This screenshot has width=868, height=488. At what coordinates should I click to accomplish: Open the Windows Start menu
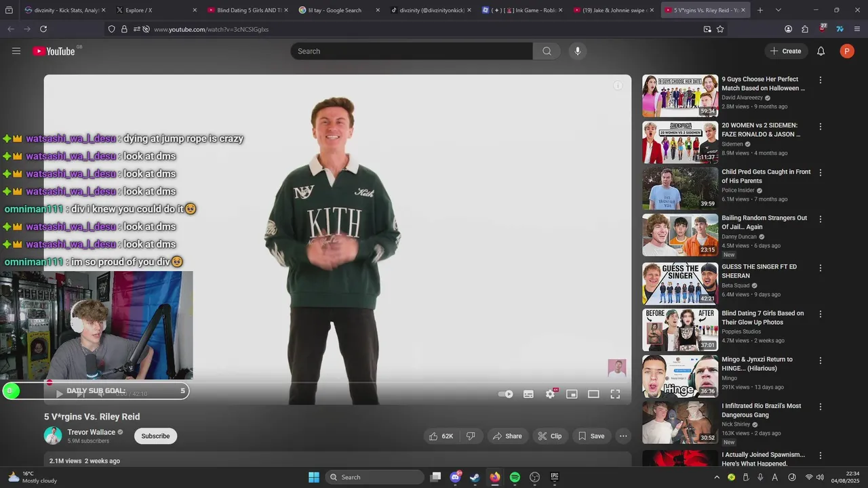pos(314,477)
